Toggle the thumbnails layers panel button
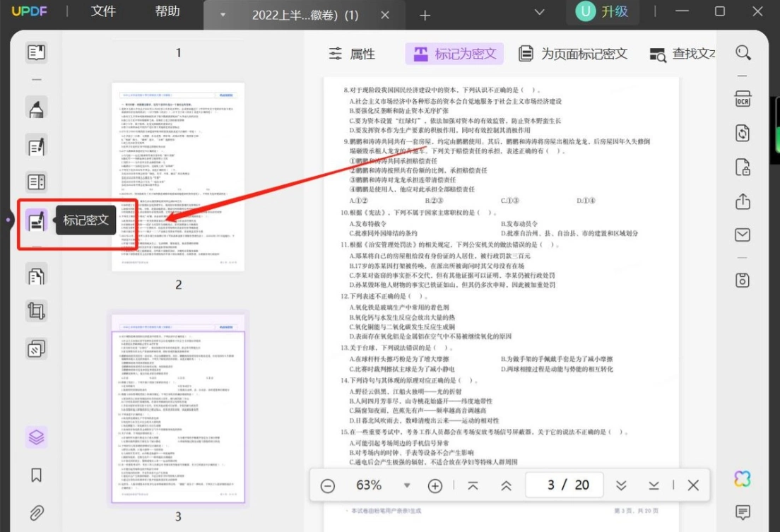The height and width of the screenshot is (532, 780). (x=36, y=437)
